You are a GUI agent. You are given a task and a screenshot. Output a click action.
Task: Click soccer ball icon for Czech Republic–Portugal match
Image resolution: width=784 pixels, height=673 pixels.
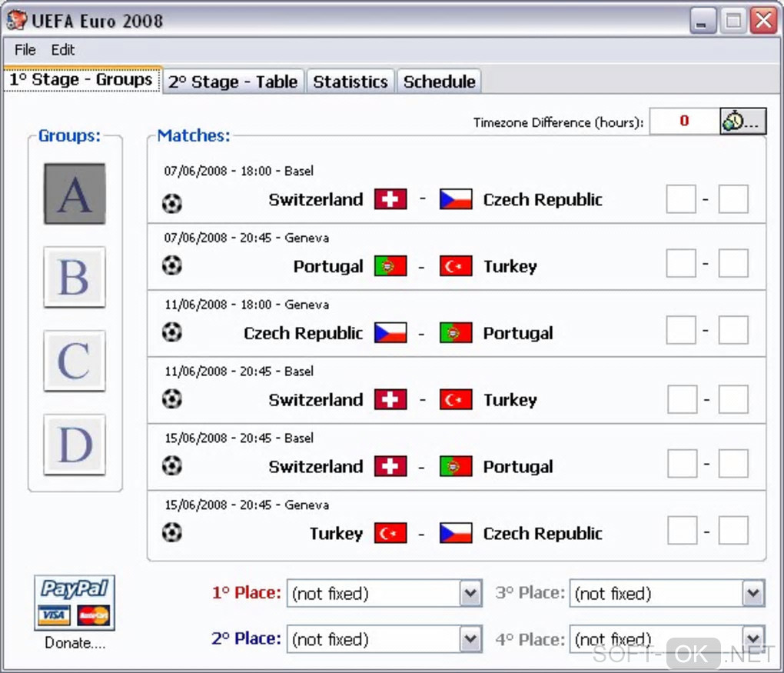(x=172, y=332)
